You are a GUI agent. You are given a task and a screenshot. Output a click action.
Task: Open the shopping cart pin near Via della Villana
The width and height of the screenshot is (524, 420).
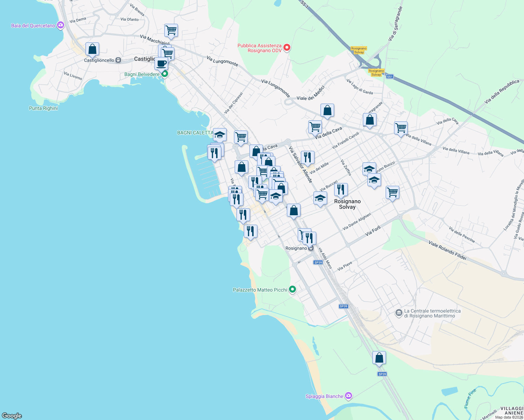(401, 129)
